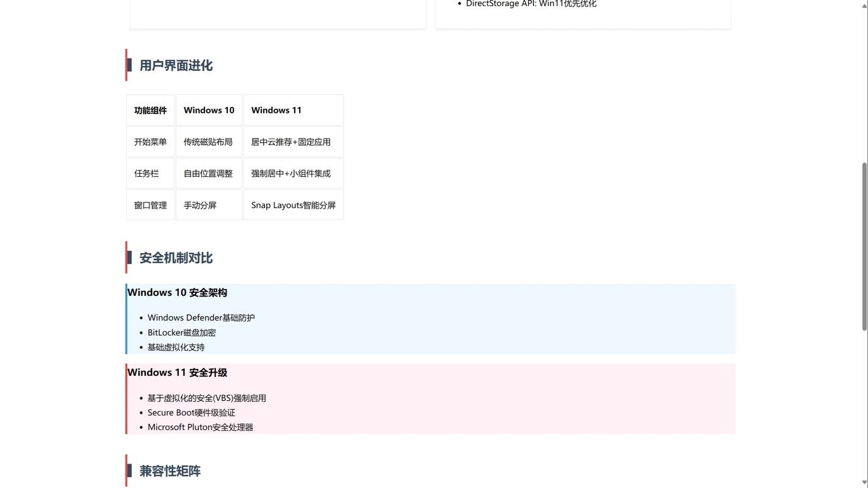Viewport: 868px width, 488px height.
Task: Click the scrollbar down arrow
Action: [x=863, y=482]
